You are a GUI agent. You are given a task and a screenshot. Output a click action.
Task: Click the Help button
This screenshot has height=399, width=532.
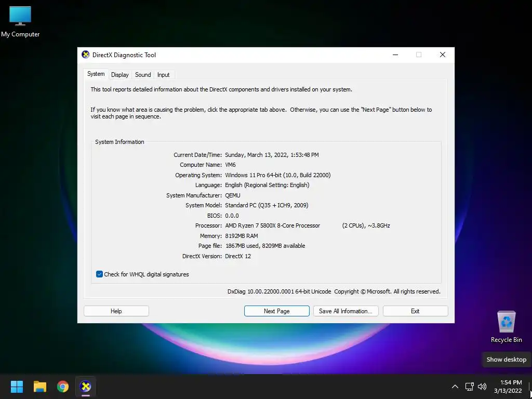pos(116,311)
